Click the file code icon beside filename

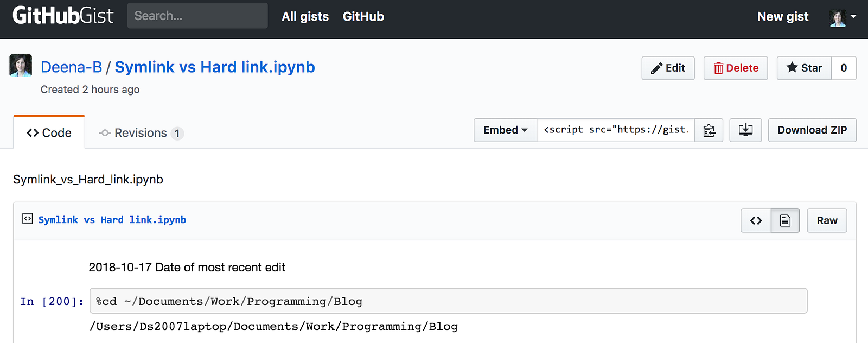pos(27,219)
